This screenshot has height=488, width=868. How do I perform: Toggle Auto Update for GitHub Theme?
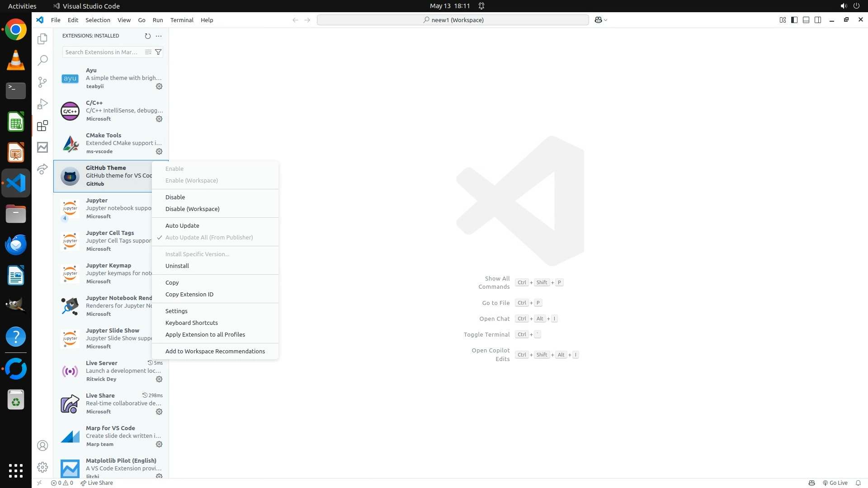pos(182,225)
